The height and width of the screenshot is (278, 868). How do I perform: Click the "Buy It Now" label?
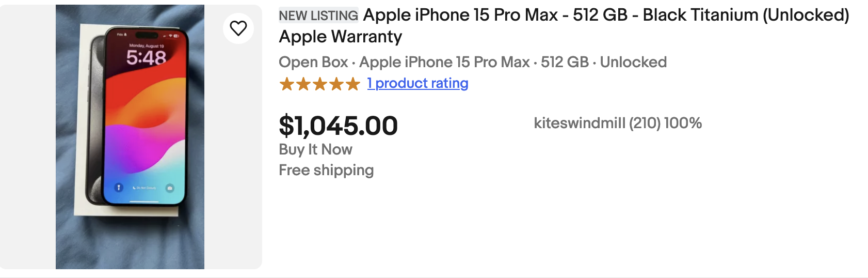pyautogui.click(x=315, y=149)
